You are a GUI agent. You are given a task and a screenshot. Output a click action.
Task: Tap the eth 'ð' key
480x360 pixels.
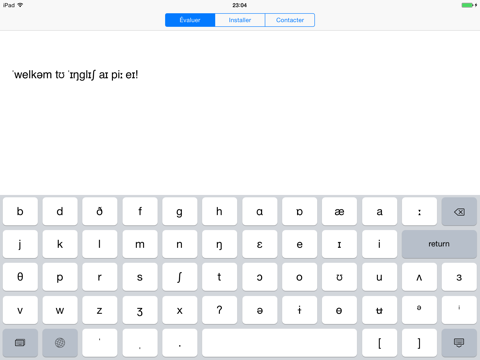[x=100, y=211]
